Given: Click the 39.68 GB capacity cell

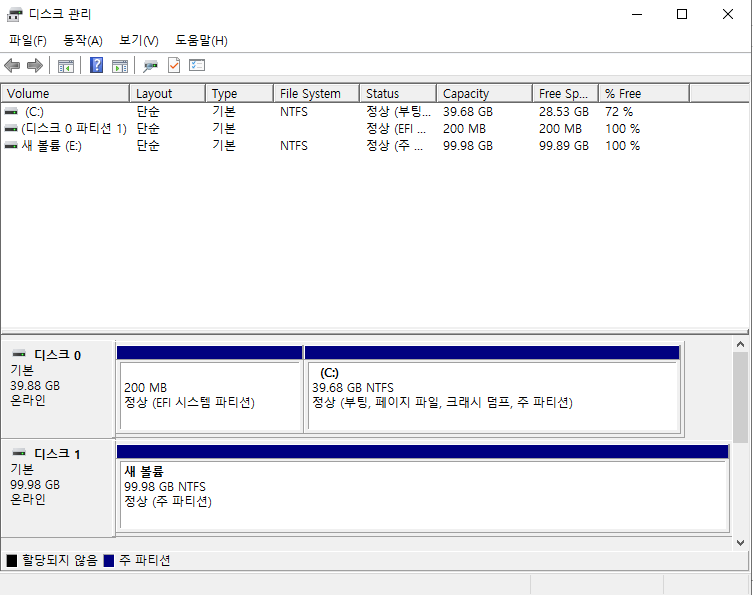Looking at the screenshot, I should click(x=468, y=112).
